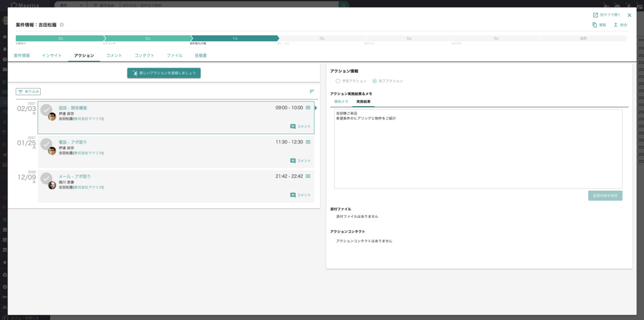Click the 新しいアクションを登録しましょう button
The image size is (644, 320).
(164, 73)
